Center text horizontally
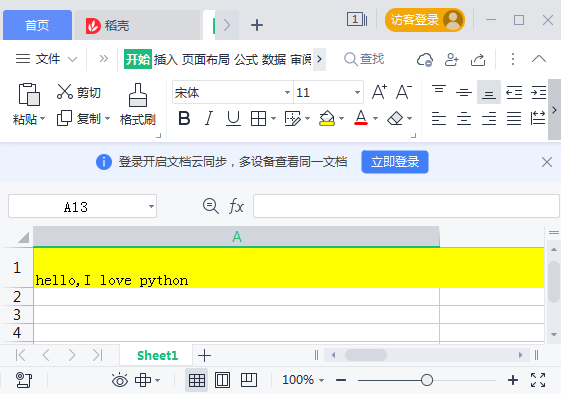This screenshot has height=394, width=561. click(x=464, y=118)
